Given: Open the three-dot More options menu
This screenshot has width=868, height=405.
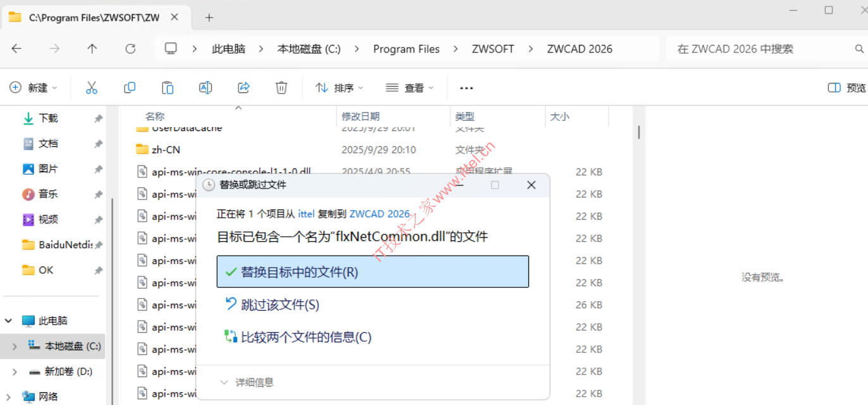Looking at the screenshot, I should 466,88.
